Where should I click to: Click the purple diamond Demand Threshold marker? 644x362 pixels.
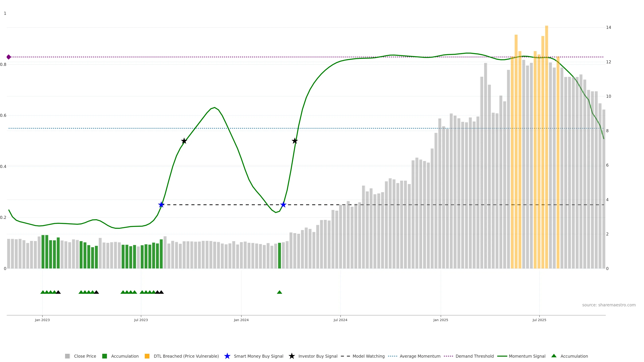(x=9, y=57)
